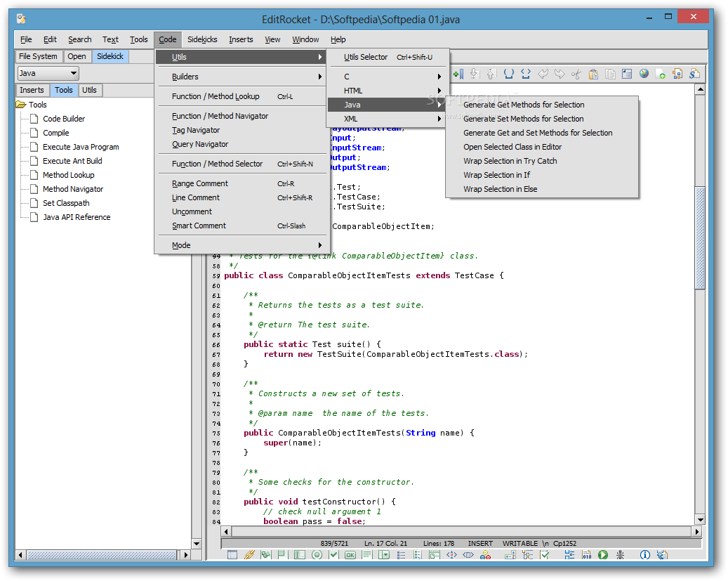Open the Code menu in menu bar
Screen dimensions: 728x581
tap(168, 39)
